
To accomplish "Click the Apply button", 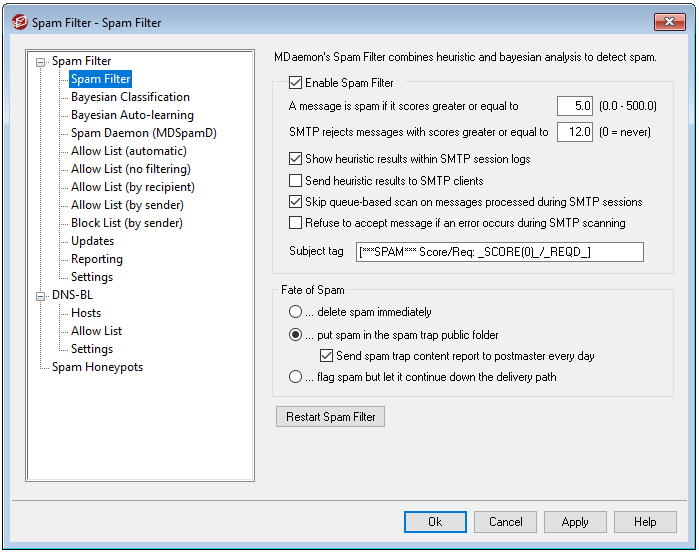I will (x=575, y=522).
